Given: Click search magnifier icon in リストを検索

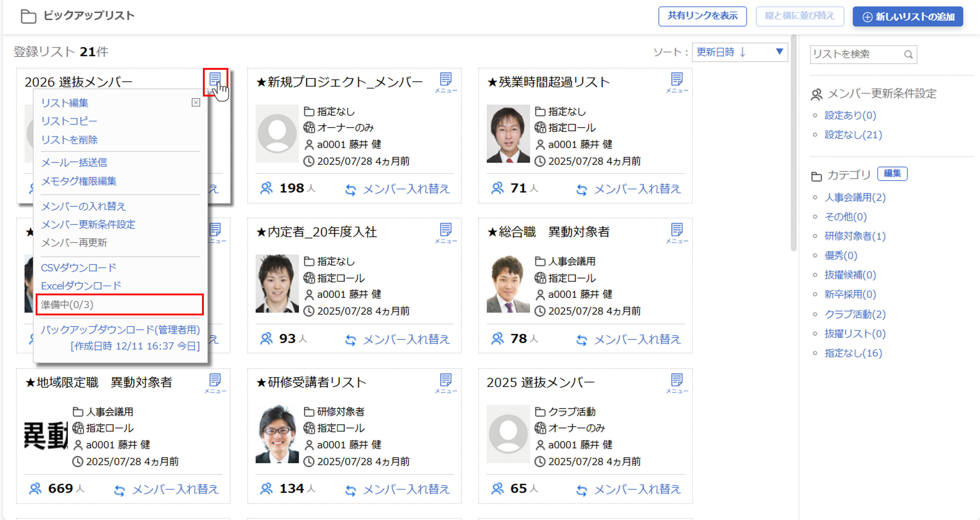Looking at the screenshot, I should tap(908, 54).
